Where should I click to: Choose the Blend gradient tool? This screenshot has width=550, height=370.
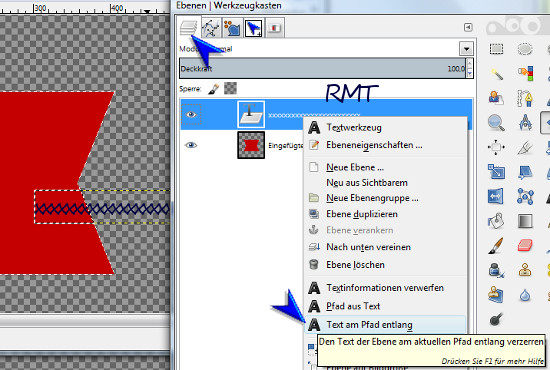[525, 221]
